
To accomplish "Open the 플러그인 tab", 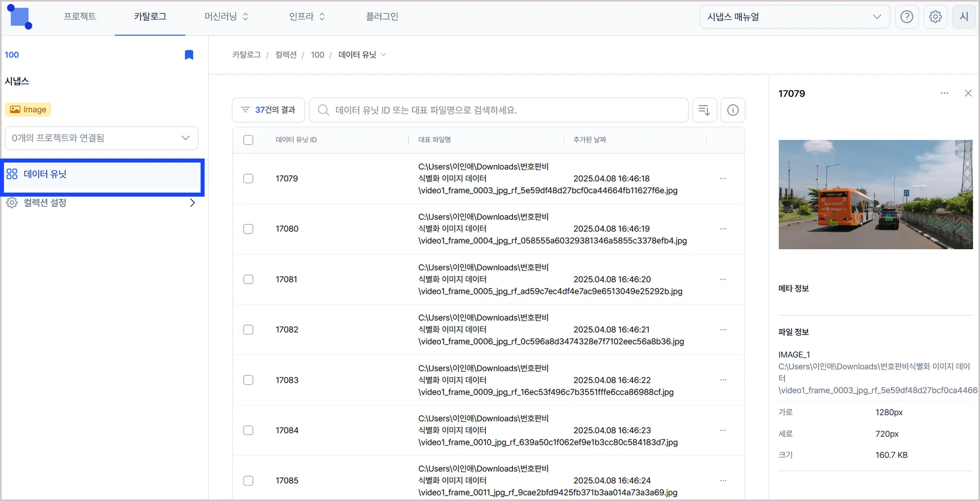I will 382,17.
